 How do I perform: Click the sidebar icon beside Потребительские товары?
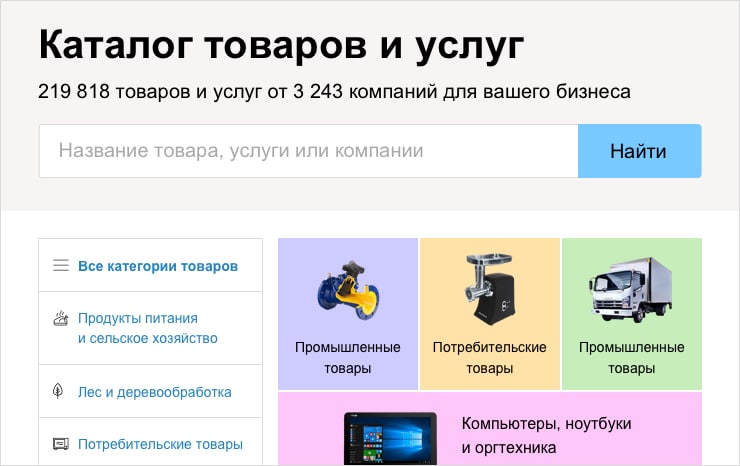60,444
